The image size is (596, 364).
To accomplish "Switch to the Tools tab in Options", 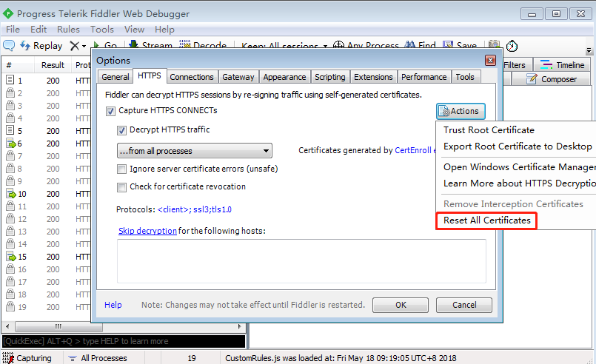I will point(465,77).
